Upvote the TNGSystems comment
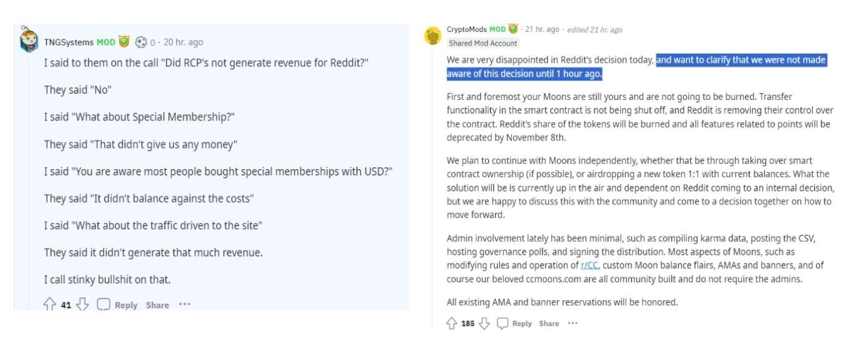The width and height of the screenshot is (868, 344). coord(49,305)
